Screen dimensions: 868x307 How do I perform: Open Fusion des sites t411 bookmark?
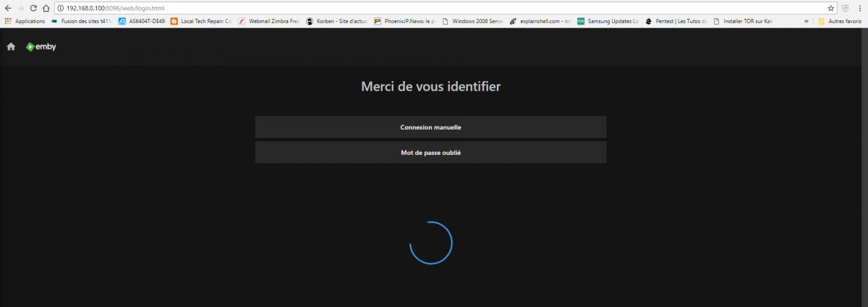click(81, 21)
